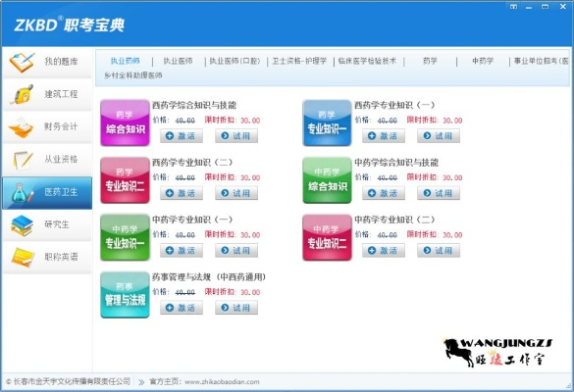Viewport: 574px width, 392px height.
Task: Click the 职称英语 yellow note icon
Action: tap(22, 257)
